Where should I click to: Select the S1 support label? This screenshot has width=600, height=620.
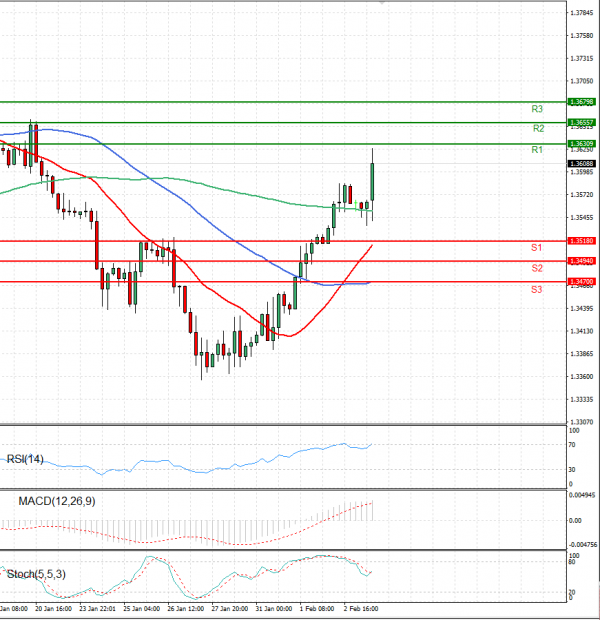pos(537,247)
